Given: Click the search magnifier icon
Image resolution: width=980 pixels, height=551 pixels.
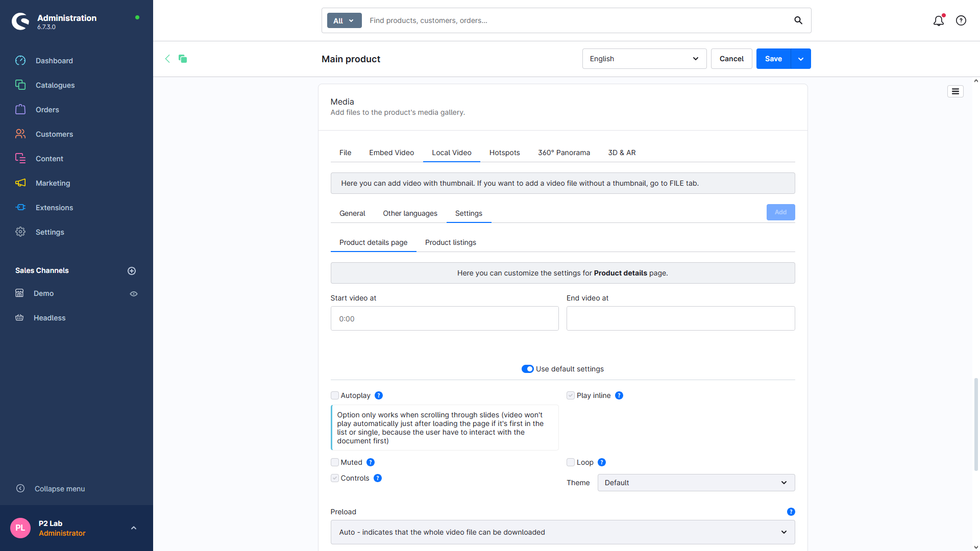Looking at the screenshot, I should point(798,20).
